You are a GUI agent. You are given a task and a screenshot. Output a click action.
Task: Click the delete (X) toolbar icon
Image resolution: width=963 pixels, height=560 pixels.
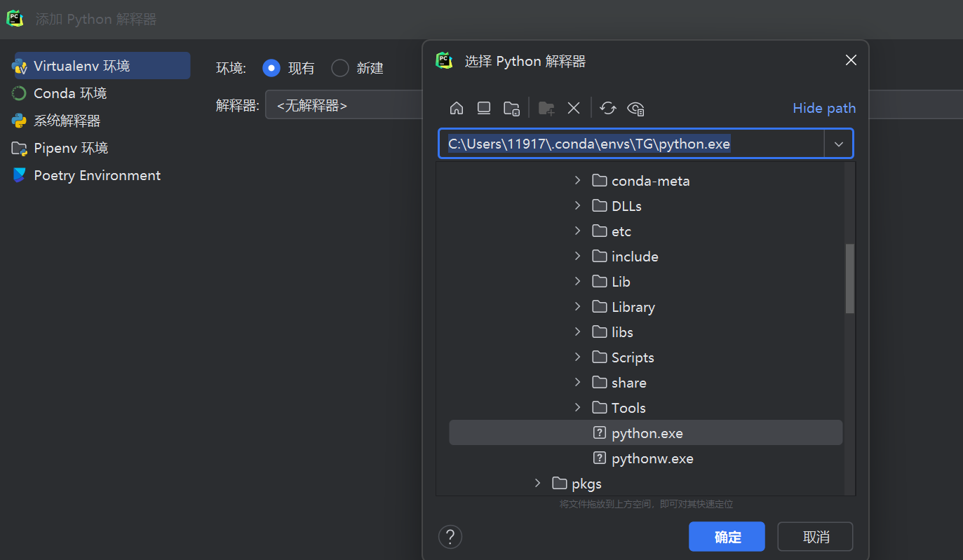574,108
